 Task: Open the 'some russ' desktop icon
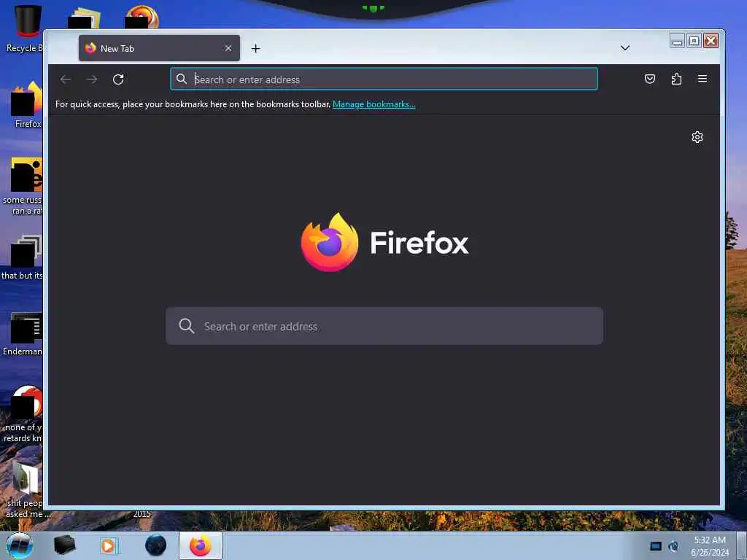(x=23, y=187)
